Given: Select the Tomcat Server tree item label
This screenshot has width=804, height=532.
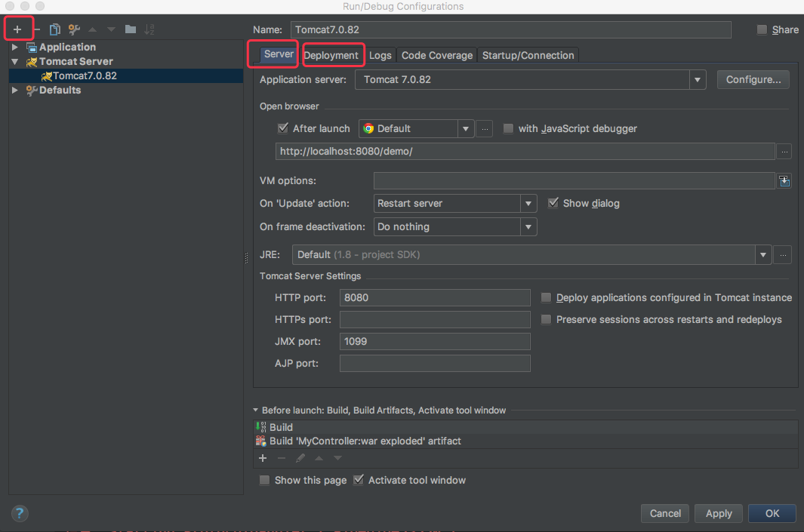Looking at the screenshot, I should click(x=76, y=62).
